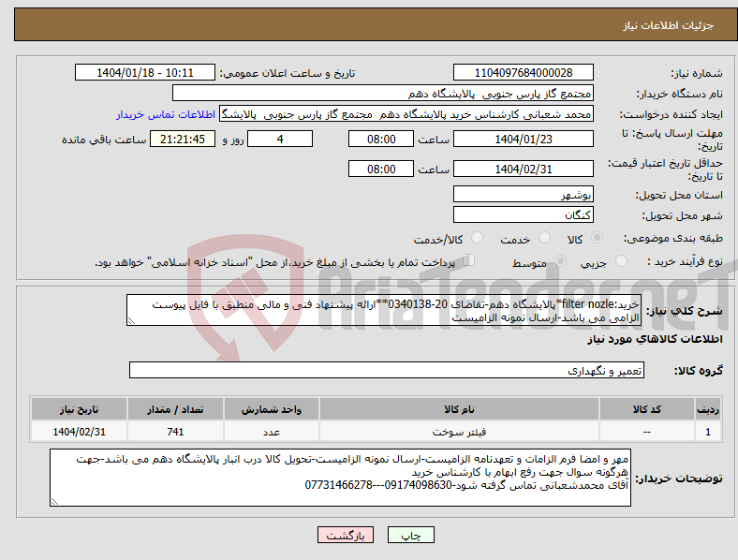Click the توضیحات خریدار notes text area
Viewport: 738px width, 560px height.
pos(340,478)
